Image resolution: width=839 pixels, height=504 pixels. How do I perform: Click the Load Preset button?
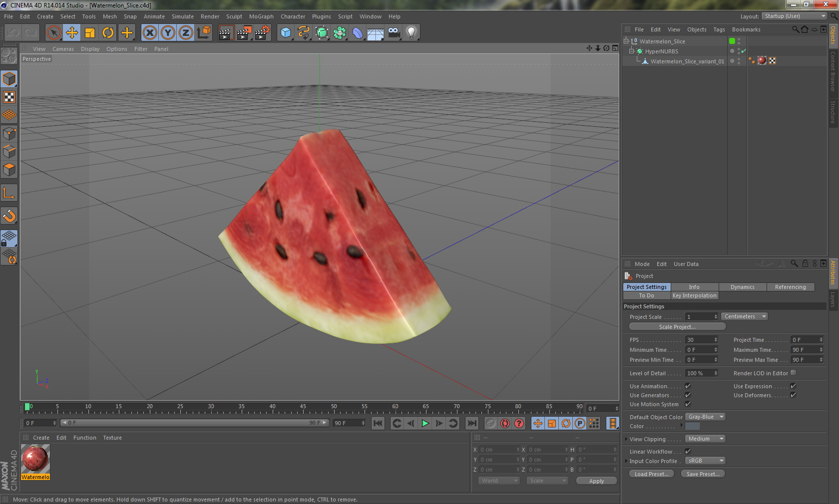(x=652, y=474)
